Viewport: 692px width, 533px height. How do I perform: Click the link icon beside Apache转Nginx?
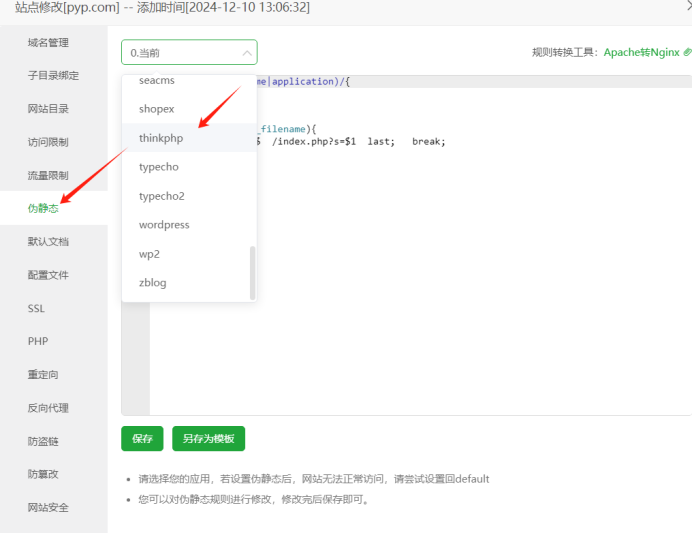click(687, 53)
